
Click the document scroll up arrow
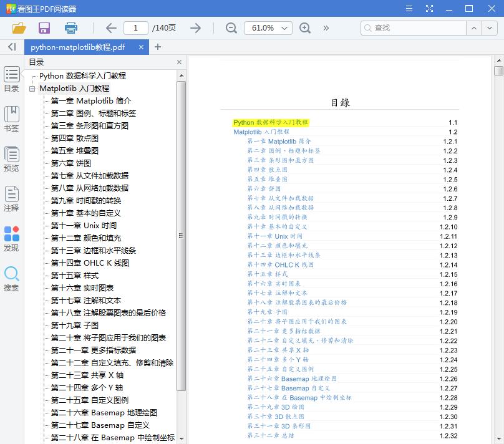click(499, 60)
